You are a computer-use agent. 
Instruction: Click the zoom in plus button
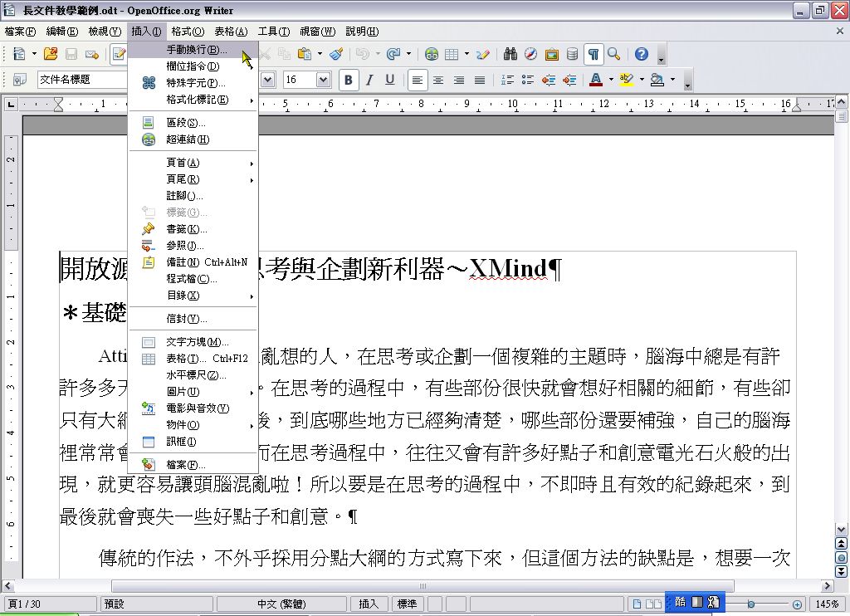797,604
